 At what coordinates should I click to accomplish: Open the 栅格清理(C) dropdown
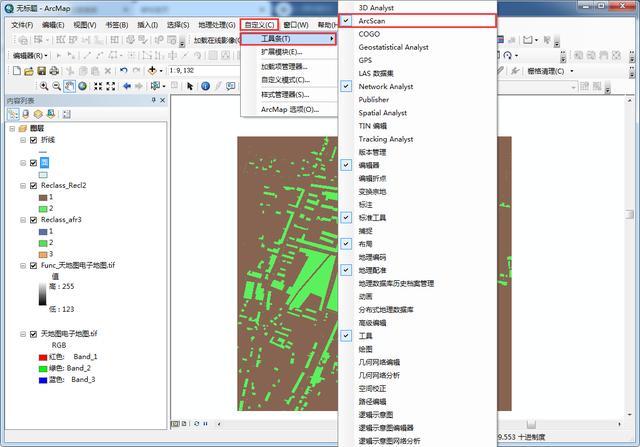tap(550, 71)
